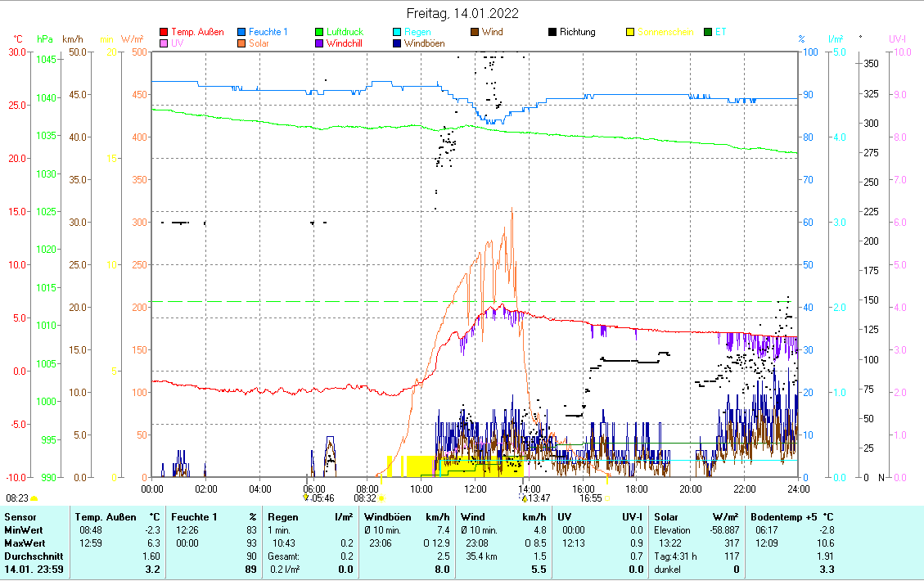Screen dimensions: 924x581
Task: Click the orange Solar legend swatch
Action: (x=241, y=43)
